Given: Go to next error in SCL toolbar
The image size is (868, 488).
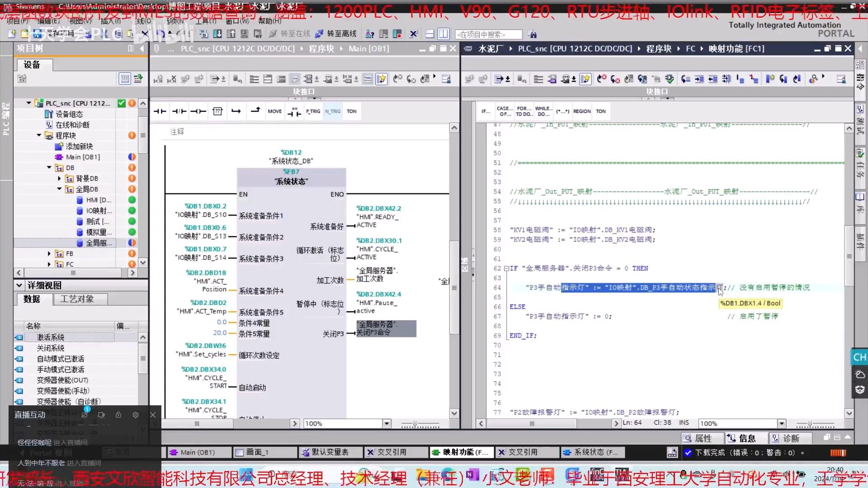Looking at the screenshot, I should (x=615, y=79).
